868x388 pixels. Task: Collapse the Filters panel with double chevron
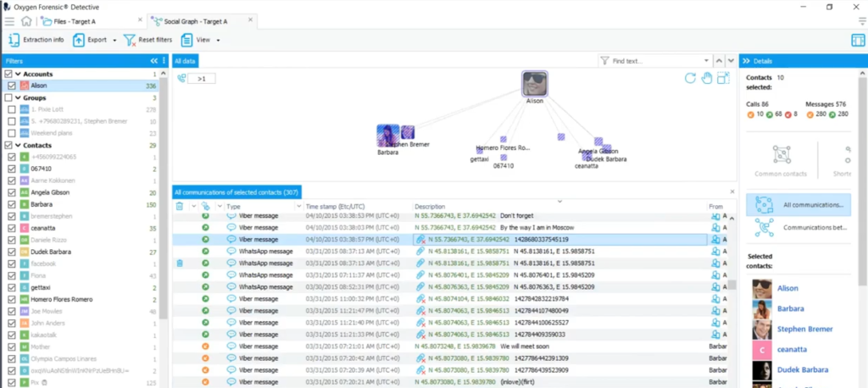point(154,61)
